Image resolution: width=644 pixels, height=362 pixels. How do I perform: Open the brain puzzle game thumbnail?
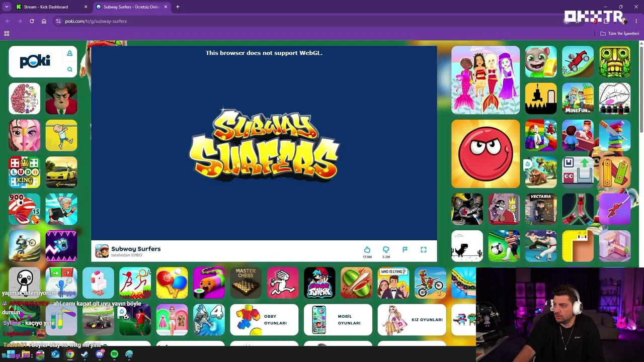pos(24,99)
